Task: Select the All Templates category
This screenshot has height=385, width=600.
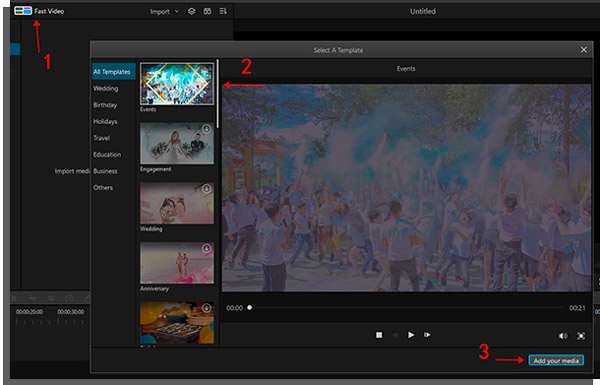Action: pyautogui.click(x=114, y=72)
